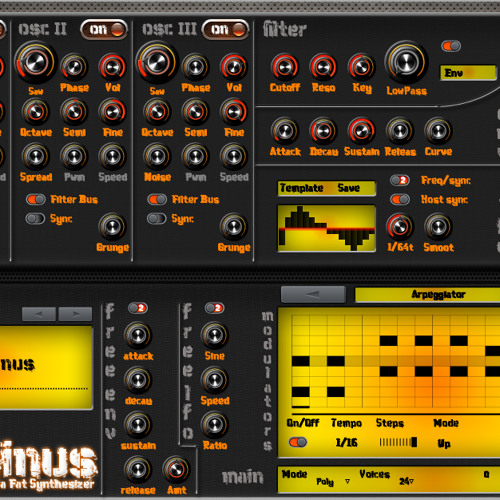Click the OSC II Saw waveform knob
Viewport: 500px width, 500px height.
35,62
